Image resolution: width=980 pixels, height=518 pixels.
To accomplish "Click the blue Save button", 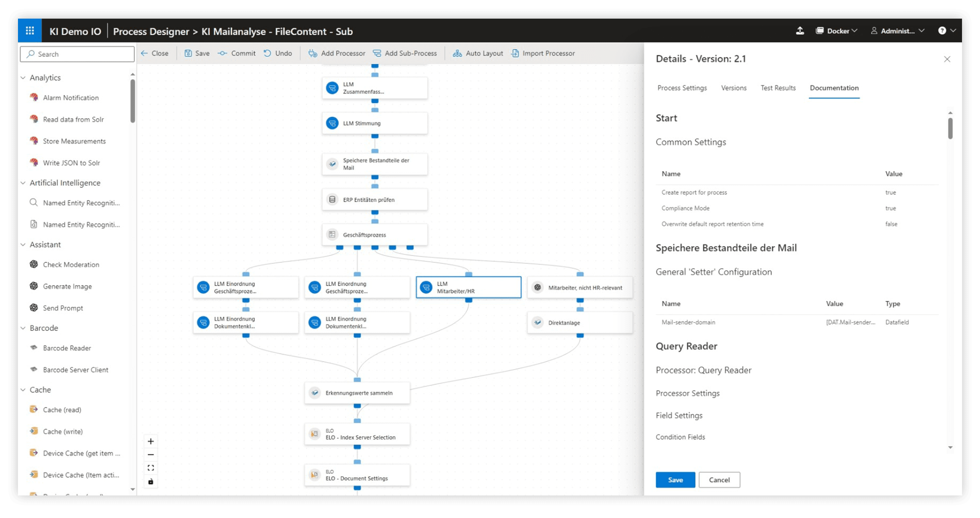I will (675, 479).
